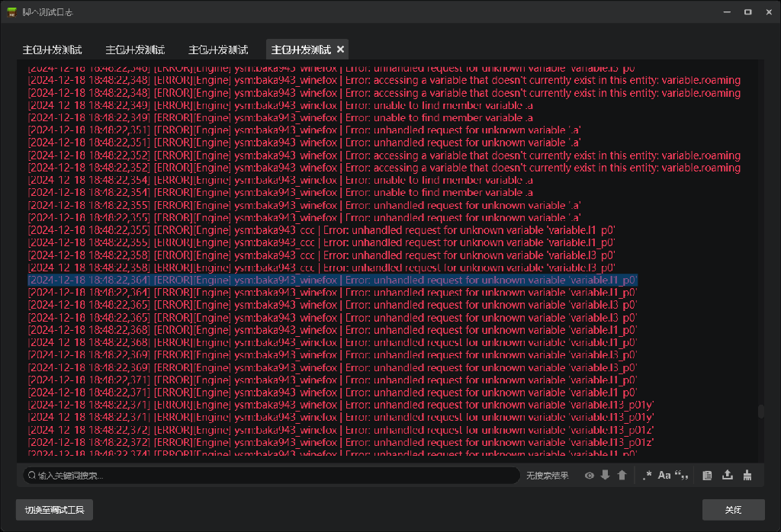Click the 关闭 button

point(733,510)
